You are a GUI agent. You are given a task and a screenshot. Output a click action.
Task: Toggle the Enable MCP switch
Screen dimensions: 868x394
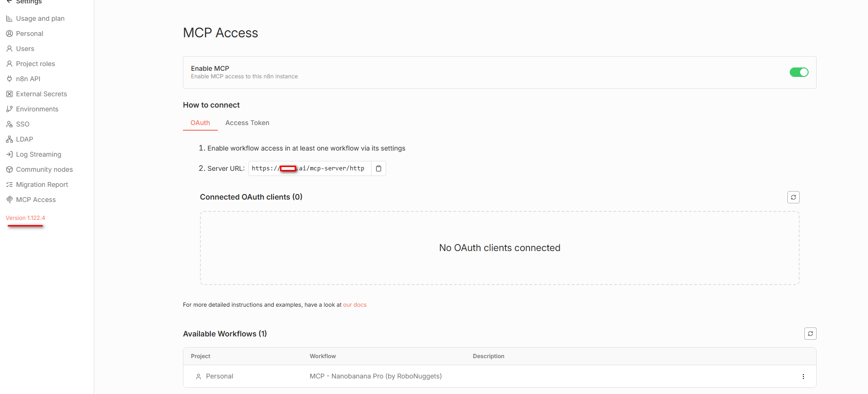click(799, 72)
